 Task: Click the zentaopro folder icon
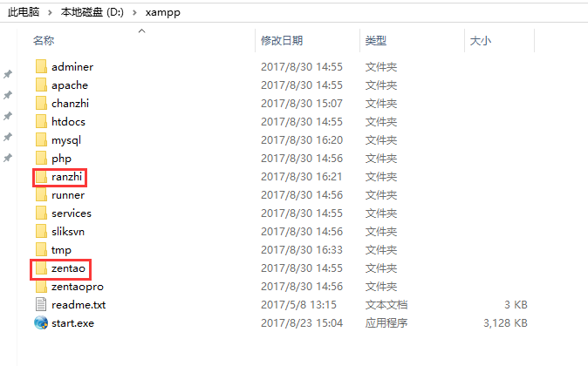(41, 287)
